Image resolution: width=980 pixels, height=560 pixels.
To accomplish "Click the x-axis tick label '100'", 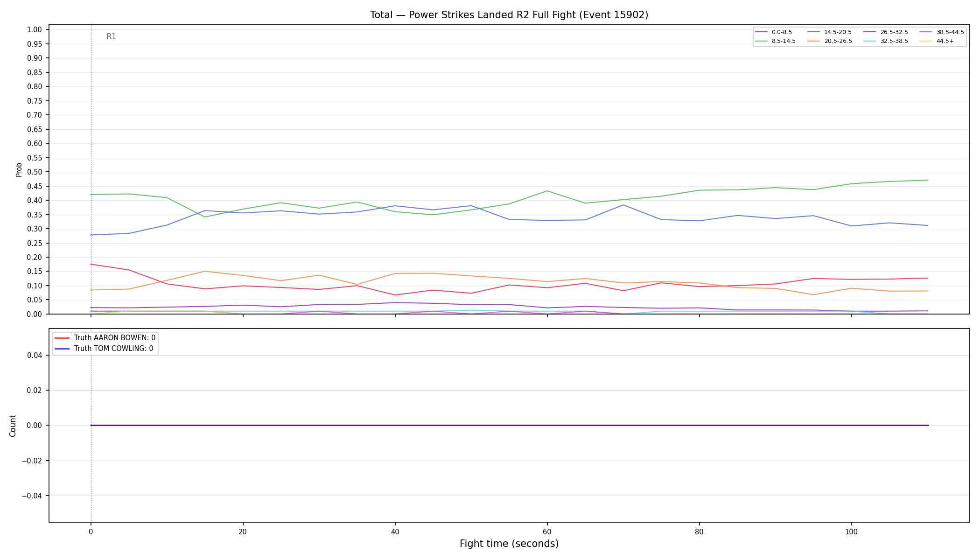I will coord(851,532).
